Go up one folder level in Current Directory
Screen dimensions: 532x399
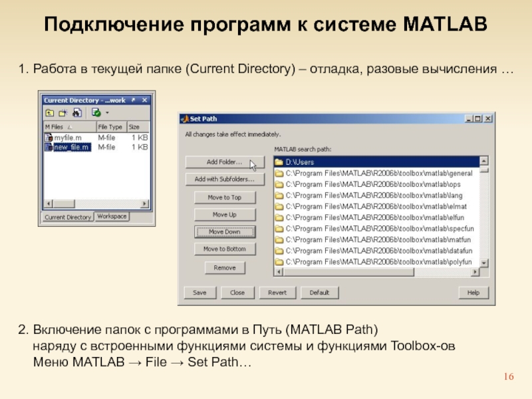tap(49, 112)
